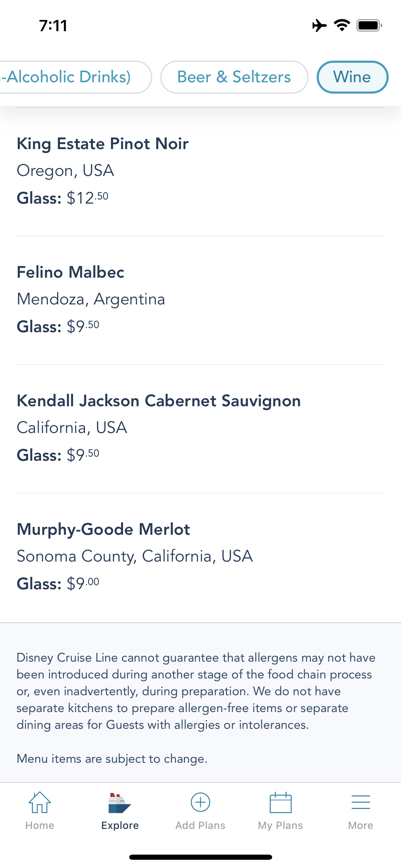
Task: Tap the Add Plans plus circle icon
Action: pos(200,802)
